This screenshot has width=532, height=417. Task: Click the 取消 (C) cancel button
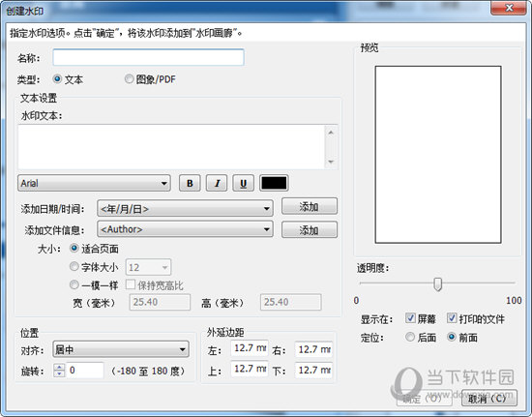point(489,398)
